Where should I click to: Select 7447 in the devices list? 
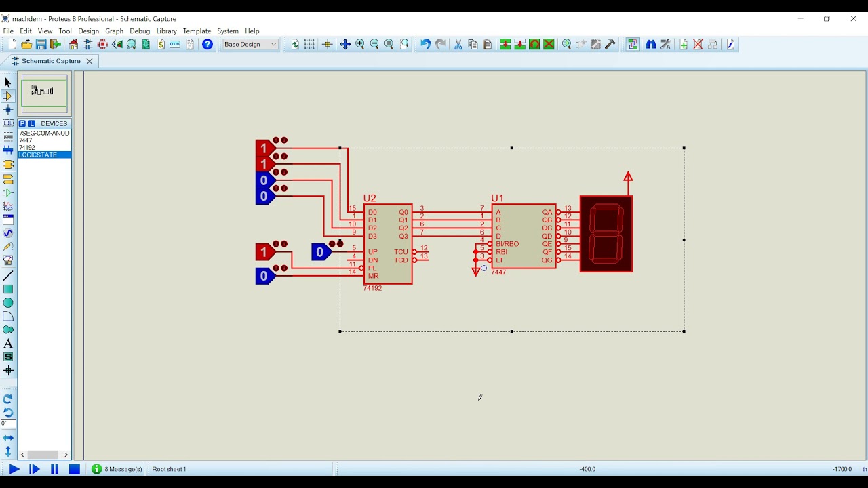(44, 140)
